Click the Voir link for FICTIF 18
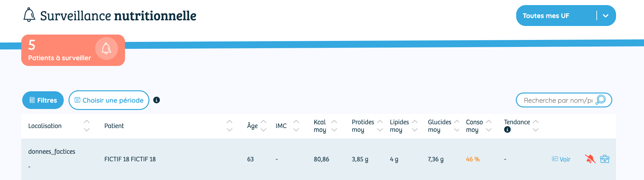644x180 pixels. pos(561,159)
